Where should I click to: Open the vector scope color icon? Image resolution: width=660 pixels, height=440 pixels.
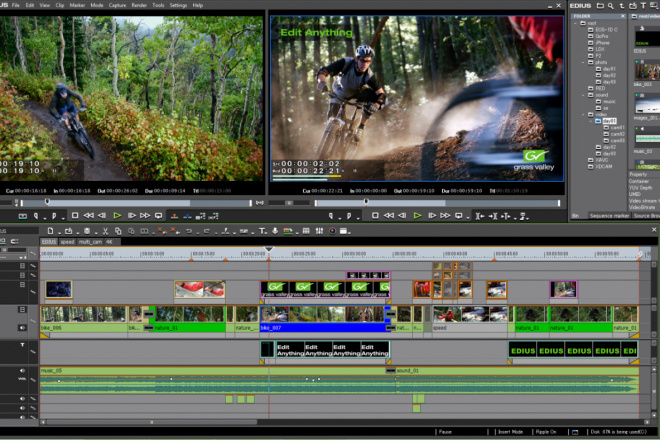point(332,231)
